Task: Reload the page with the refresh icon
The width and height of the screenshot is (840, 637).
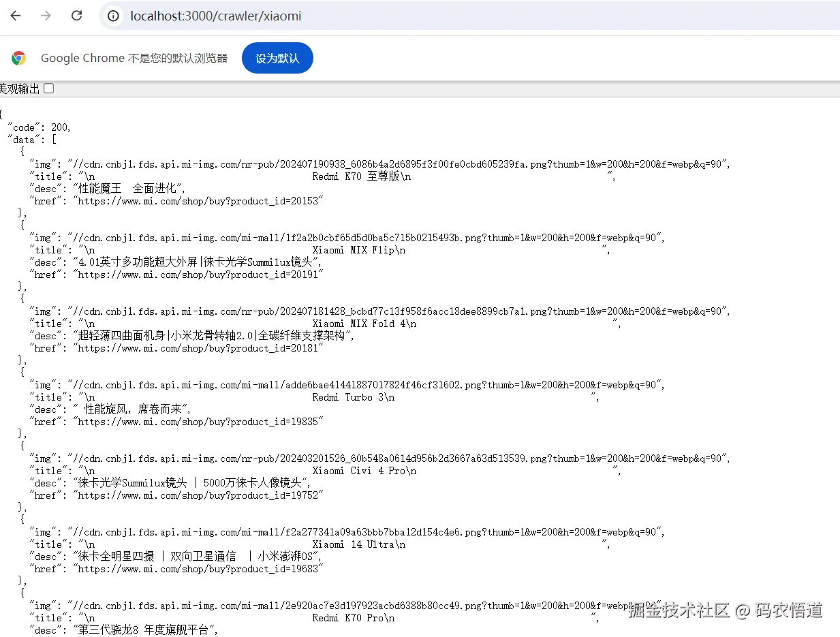Action: point(77,16)
